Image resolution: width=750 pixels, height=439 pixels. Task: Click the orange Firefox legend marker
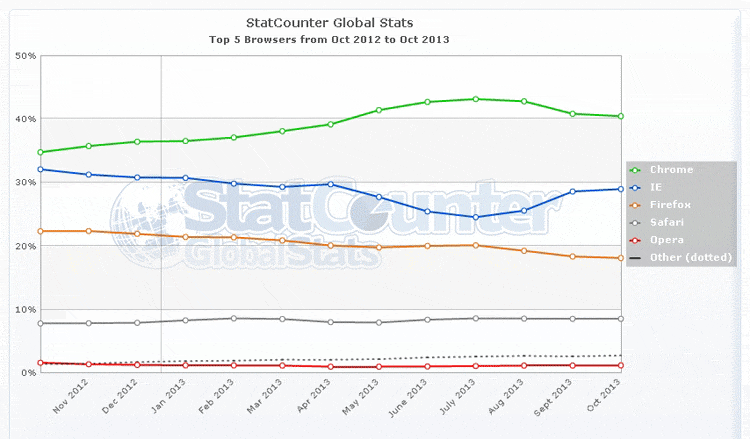point(636,204)
